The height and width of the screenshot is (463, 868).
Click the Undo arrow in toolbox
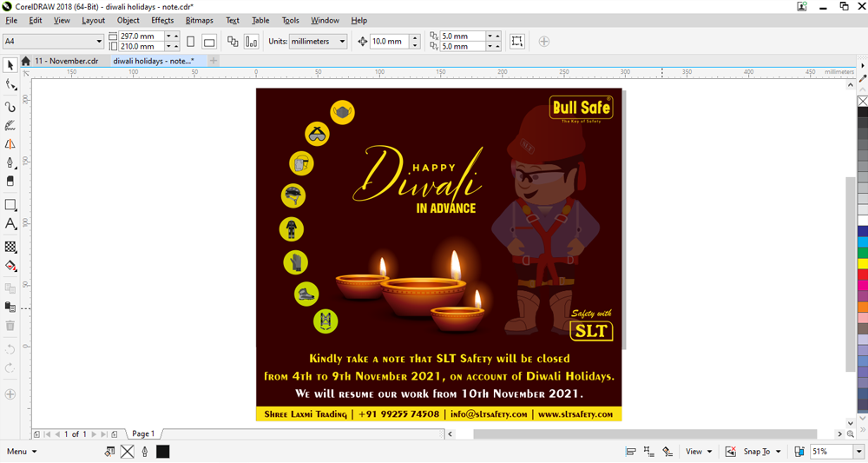click(x=10, y=349)
